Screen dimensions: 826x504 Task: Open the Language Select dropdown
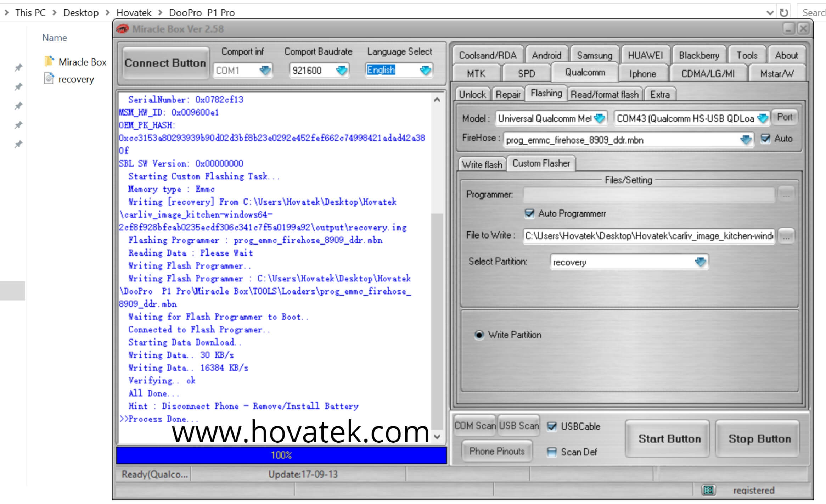(x=425, y=70)
